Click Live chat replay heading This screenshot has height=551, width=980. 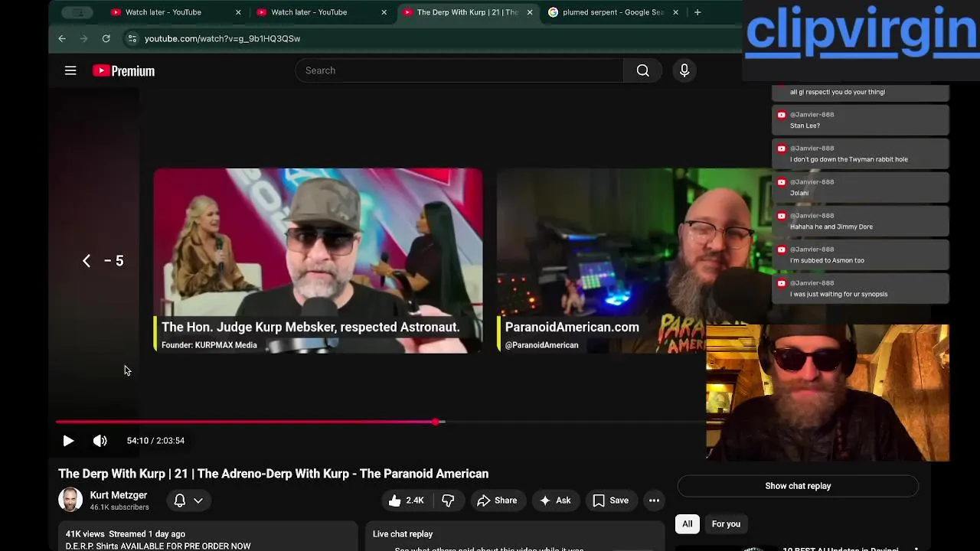tap(403, 534)
